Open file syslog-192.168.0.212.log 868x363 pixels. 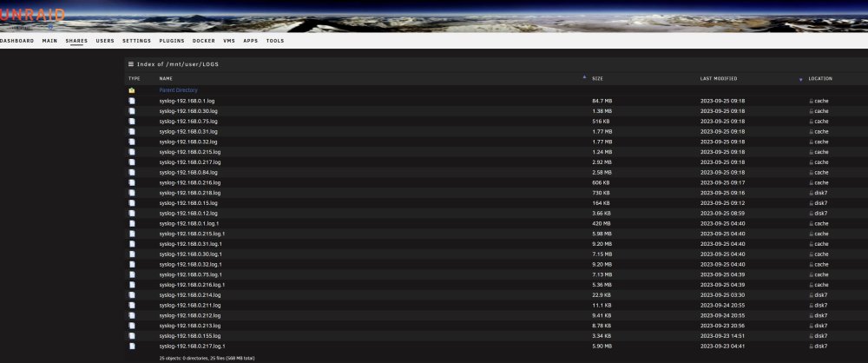[x=190, y=315]
